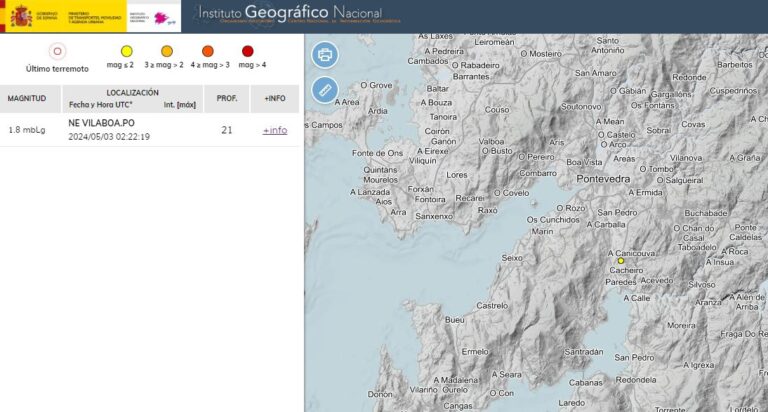Image resolution: width=768 pixels, height=412 pixels.
Task: Click the PROF. column header
Action: click(x=227, y=99)
